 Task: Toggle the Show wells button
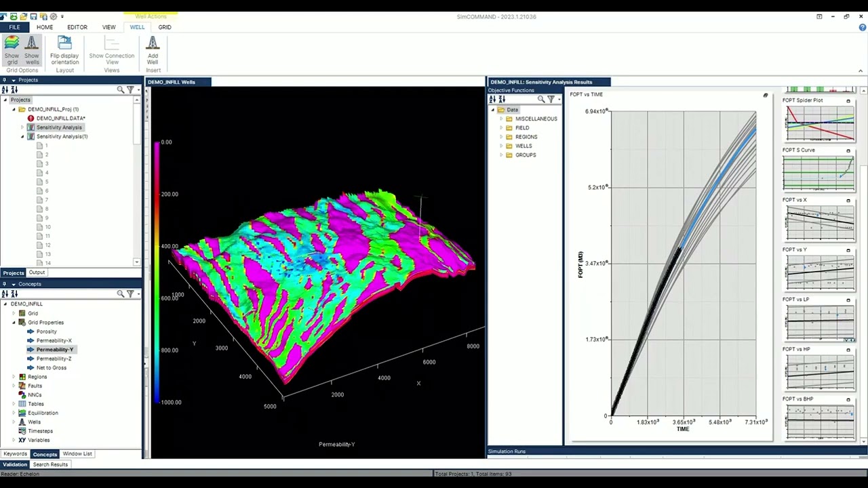[32, 51]
